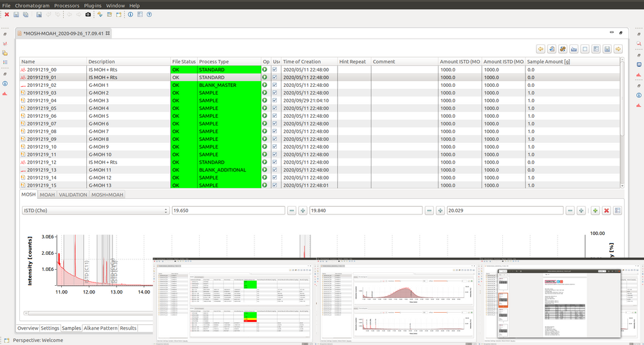Click the chromatogram overlay icon in left sidebar
The width and height of the screenshot is (644, 345).
tap(5, 43)
